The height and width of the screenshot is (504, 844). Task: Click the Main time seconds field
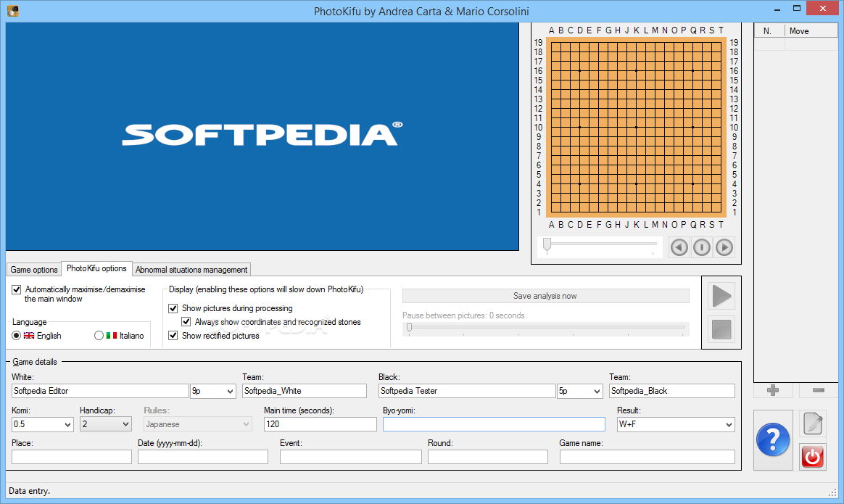[x=320, y=424]
